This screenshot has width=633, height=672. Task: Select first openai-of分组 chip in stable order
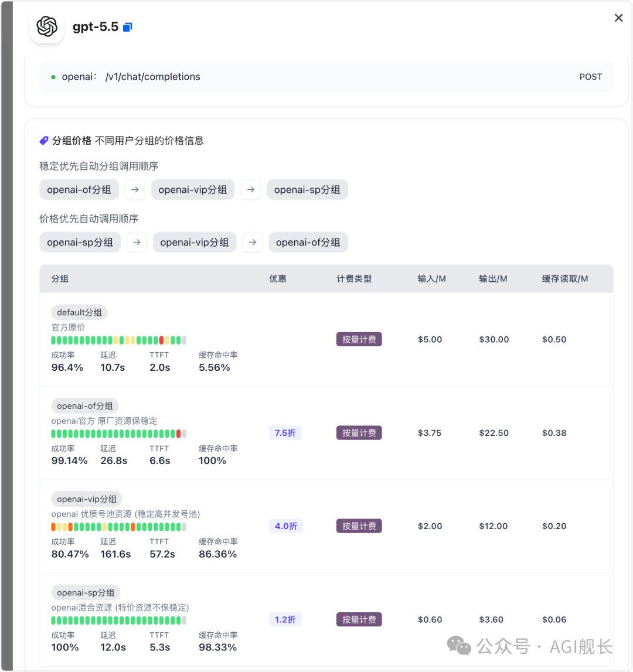click(79, 190)
